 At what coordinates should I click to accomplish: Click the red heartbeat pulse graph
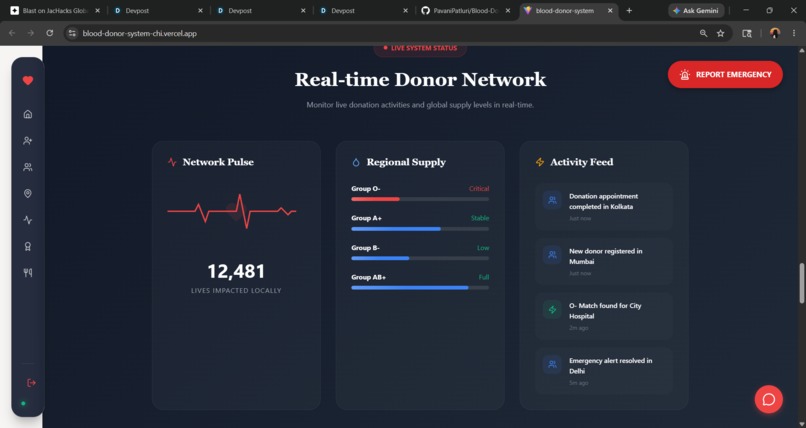(232, 211)
